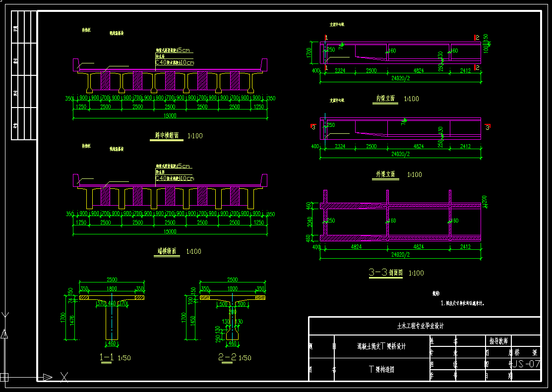Select the 2-2 section title
The width and height of the screenshot is (552, 392).
coord(226,357)
